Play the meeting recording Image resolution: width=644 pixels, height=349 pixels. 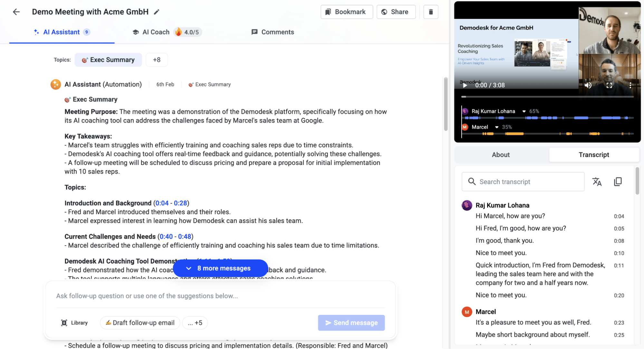(465, 85)
